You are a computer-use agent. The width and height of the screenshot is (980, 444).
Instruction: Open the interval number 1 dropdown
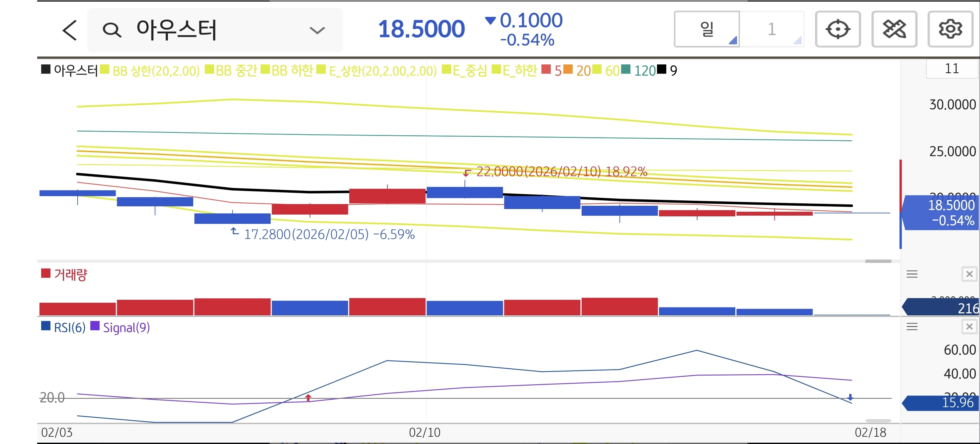(x=772, y=29)
